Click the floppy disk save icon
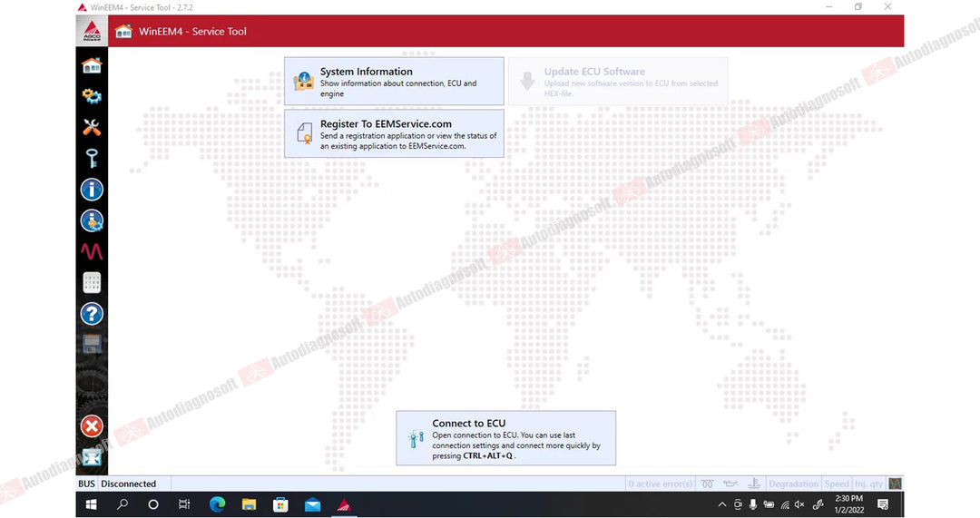Viewport: 980px width, 518px height. click(92, 345)
